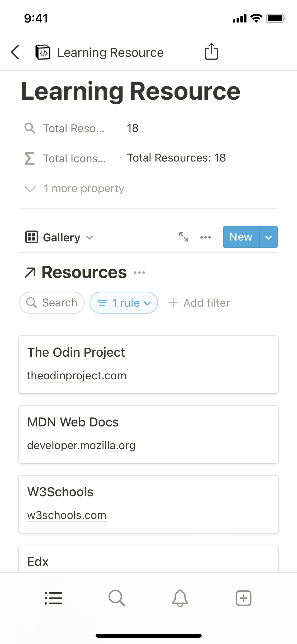
Task: Open the developer.mozilla.org link
Action: click(x=81, y=445)
